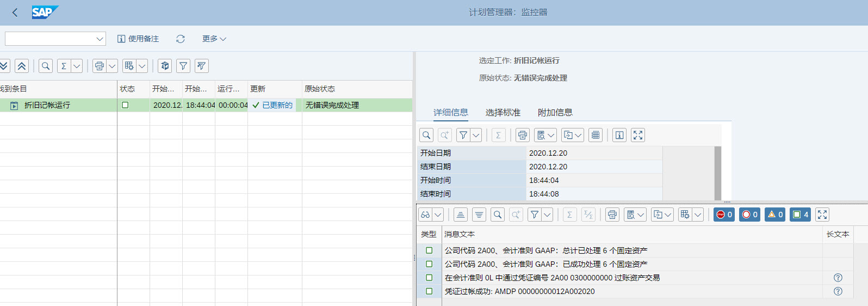Click type box of 已成功处理 6 个固定资产 message
The width and height of the screenshot is (868, 306).
(x=429, y=264)
